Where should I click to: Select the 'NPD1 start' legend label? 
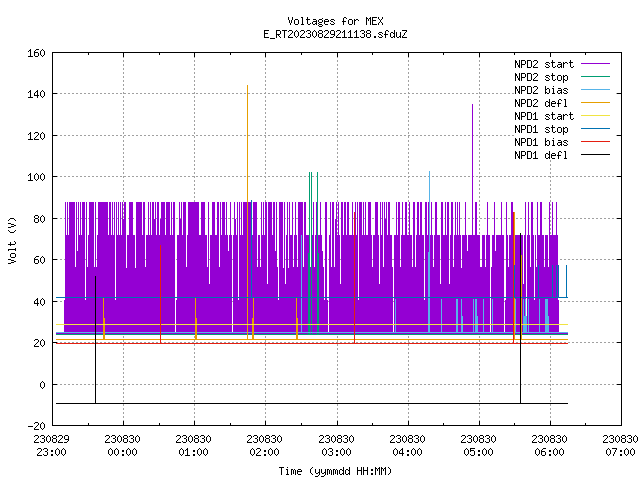coord(544,116)
